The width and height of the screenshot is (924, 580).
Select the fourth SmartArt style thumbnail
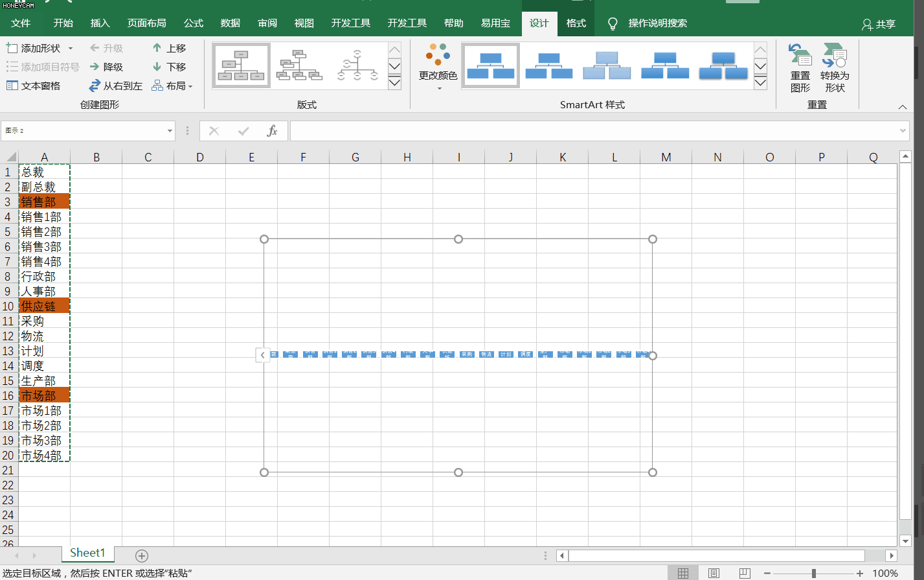coord(665,65)
